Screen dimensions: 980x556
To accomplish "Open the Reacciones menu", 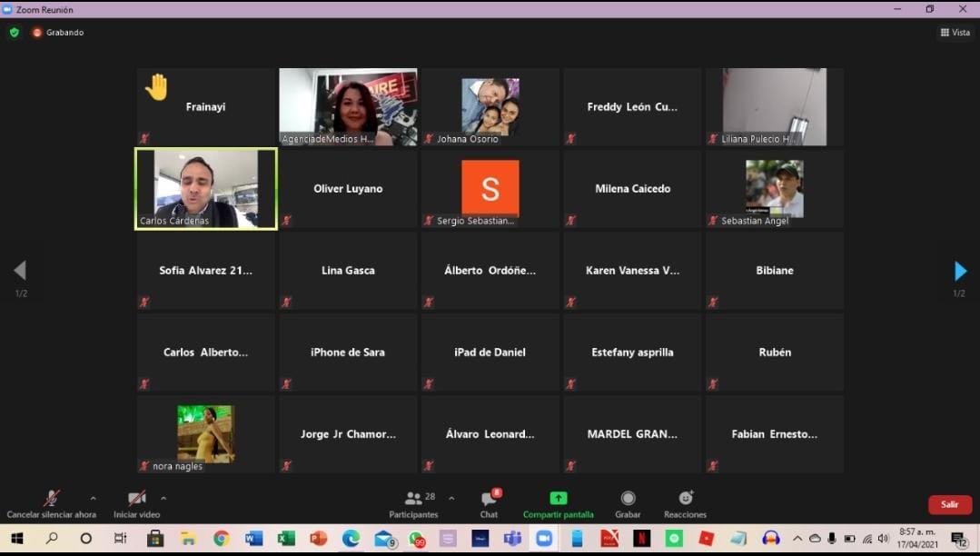I will (685, 503).
